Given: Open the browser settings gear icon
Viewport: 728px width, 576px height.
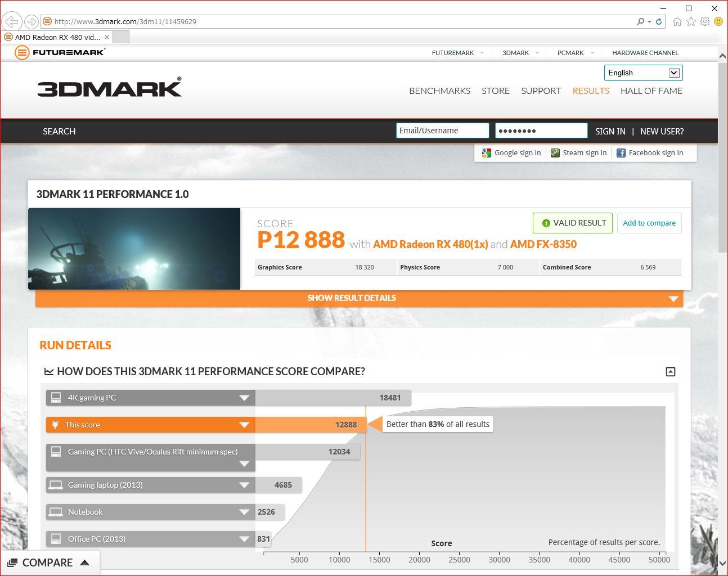Looking at the screenshot, I should point(704,21).
